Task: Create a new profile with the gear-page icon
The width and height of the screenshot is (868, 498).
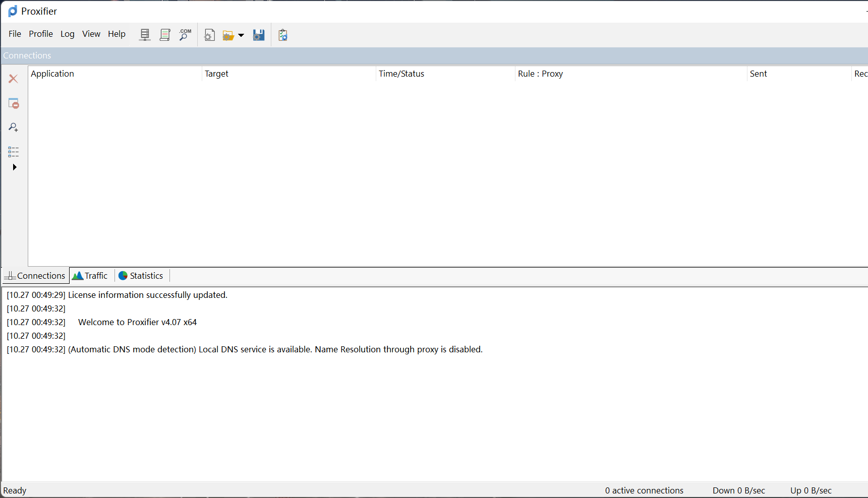Action: coord(209,35)
